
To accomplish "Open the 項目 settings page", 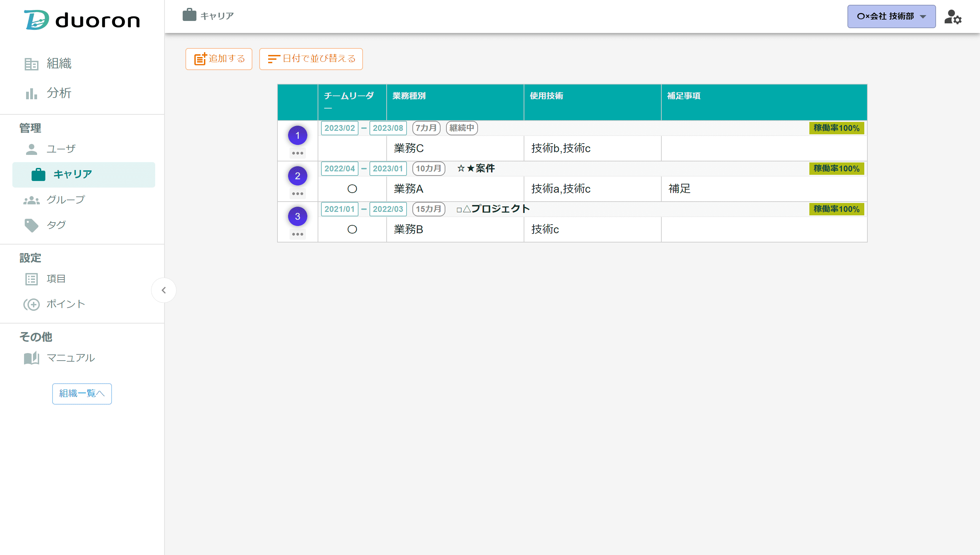I will (56, 279).
